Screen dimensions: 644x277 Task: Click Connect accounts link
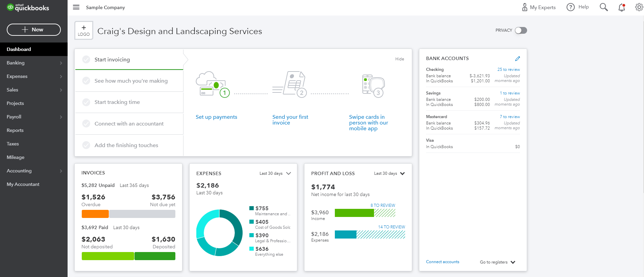tap(443, 262)
